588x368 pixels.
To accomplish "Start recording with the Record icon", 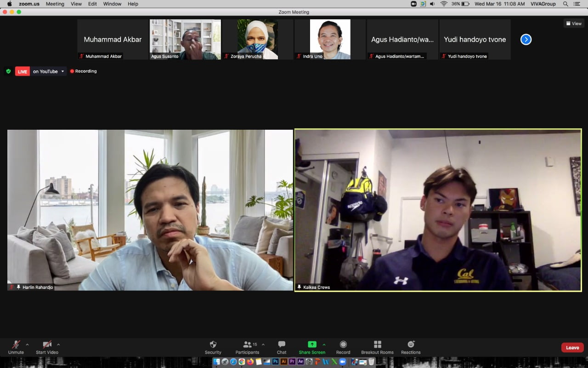I will click(343, 345).
